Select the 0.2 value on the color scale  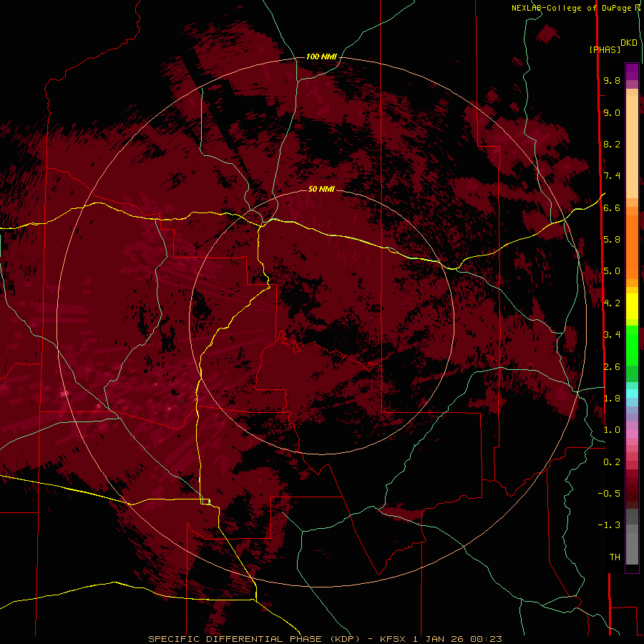(612, 462)
